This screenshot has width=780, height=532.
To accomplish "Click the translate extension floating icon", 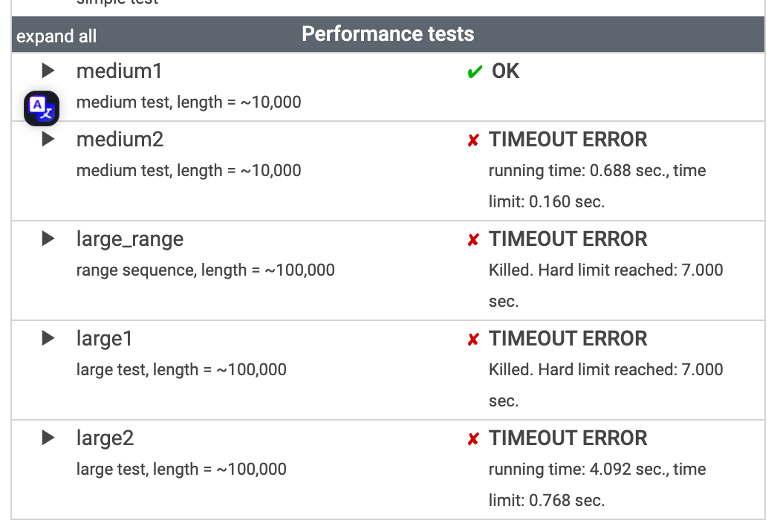I will [42, 108].
